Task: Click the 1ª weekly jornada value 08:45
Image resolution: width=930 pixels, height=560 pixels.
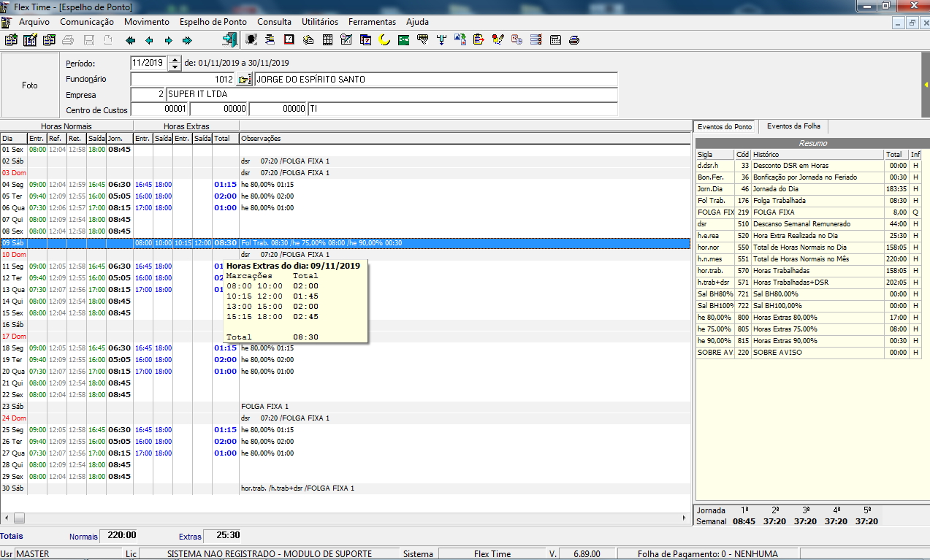Action: (x=744, y=521)
